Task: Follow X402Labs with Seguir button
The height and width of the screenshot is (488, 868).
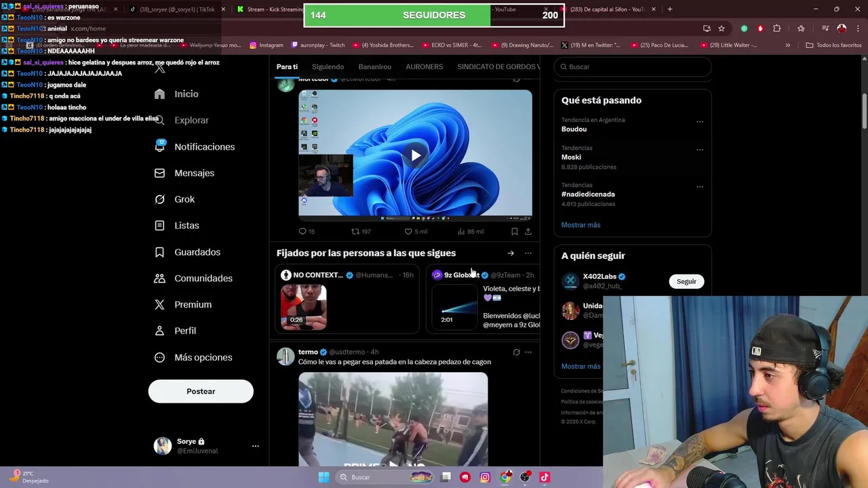Action: coord(686,281)
